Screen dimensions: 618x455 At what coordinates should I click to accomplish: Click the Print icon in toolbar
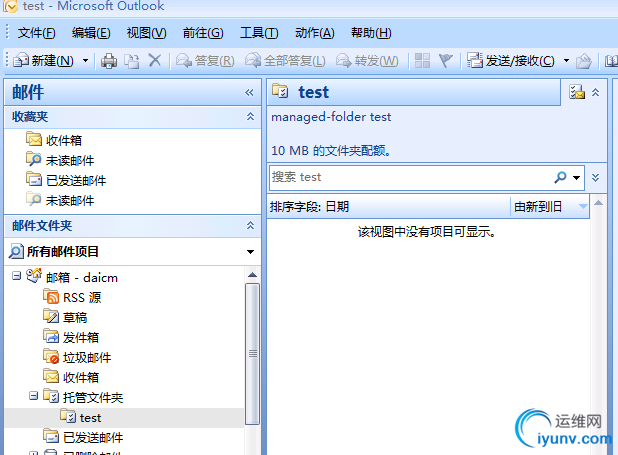tap(109, 61)
